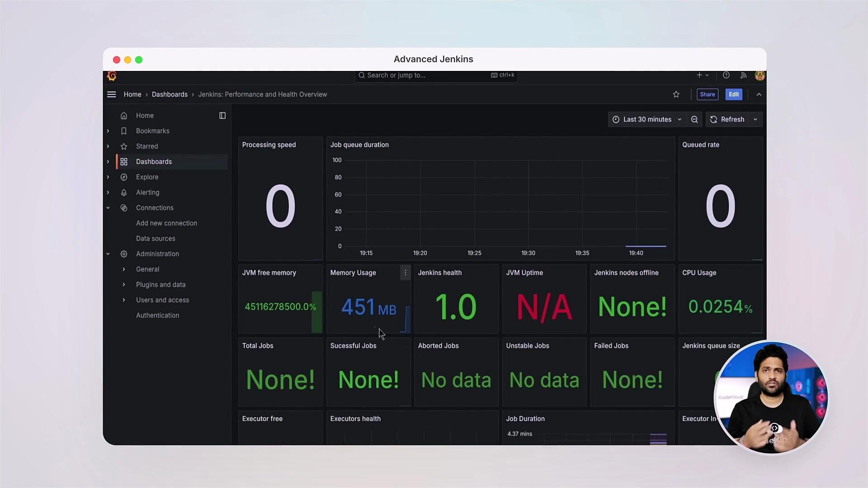
Task: Toggle the hamburger menu icon
Action: click(112, 94)
